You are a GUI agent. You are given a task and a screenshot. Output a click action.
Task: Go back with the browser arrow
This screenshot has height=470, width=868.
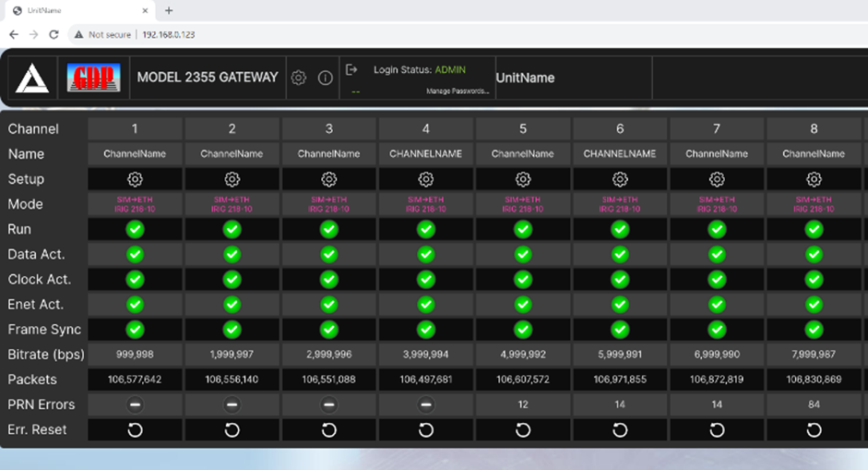pyautogui.click(x=14, y=34)
